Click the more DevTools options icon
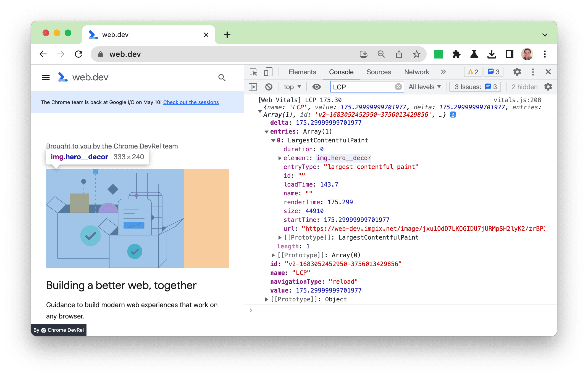Image resolution: width=588 pixels, height=377 pixels. point(533,72)
